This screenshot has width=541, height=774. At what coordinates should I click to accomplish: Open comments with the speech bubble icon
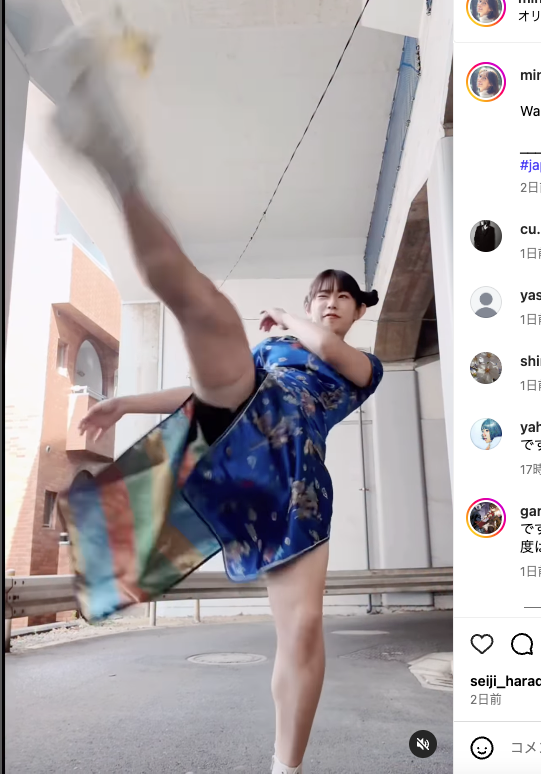coord(522,644)
